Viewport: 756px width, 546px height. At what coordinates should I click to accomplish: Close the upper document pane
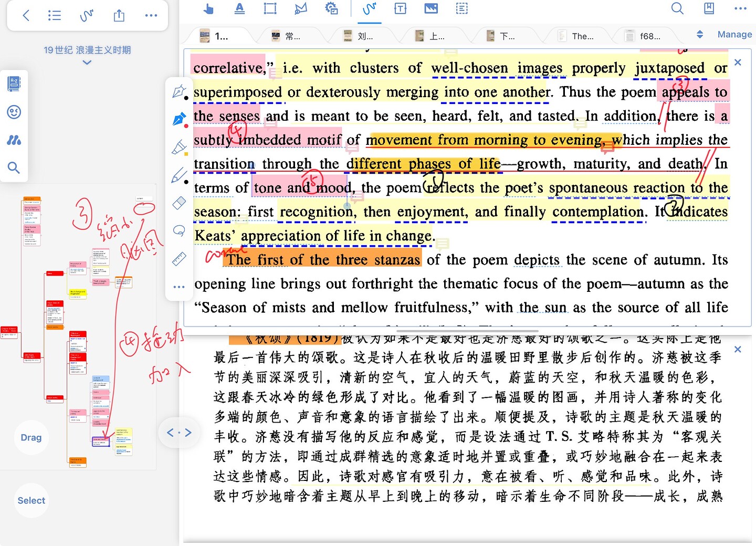[x=738, y=62]
